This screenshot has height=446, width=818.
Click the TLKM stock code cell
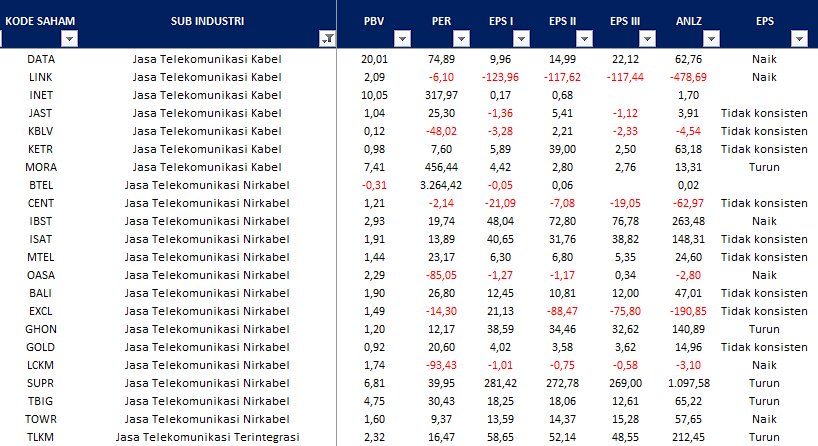pyautogui.click(x=41, y=437)
